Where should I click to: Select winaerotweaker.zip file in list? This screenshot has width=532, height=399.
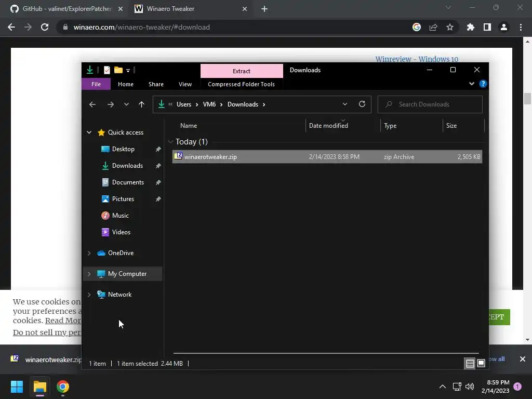tap(327, 157)
